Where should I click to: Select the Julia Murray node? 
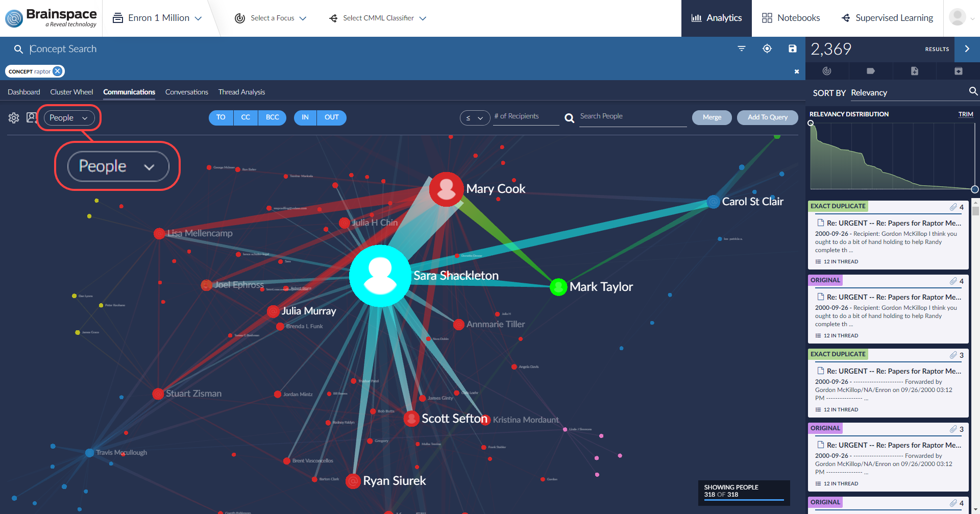274,311
